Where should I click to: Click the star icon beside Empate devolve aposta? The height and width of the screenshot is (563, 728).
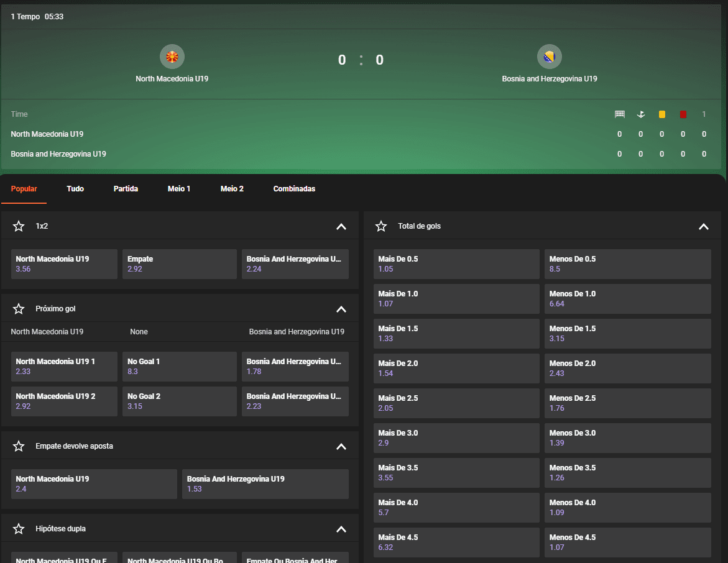pos(18,446)
